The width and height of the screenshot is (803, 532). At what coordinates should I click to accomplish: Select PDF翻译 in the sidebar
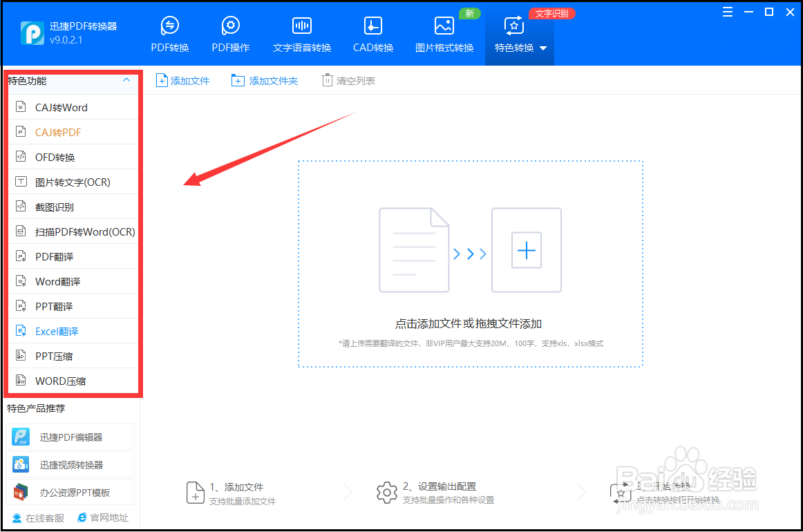pos(73,256)
